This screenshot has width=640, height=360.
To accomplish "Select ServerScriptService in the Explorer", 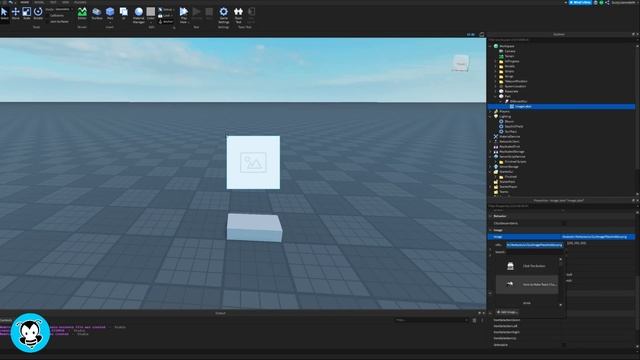I will pyautogui.click(x=512, y=156).
